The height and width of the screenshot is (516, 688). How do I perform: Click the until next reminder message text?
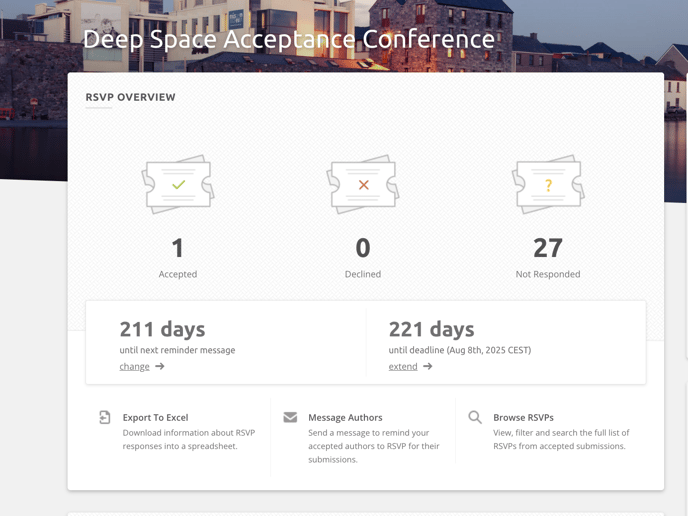point(177,350)
